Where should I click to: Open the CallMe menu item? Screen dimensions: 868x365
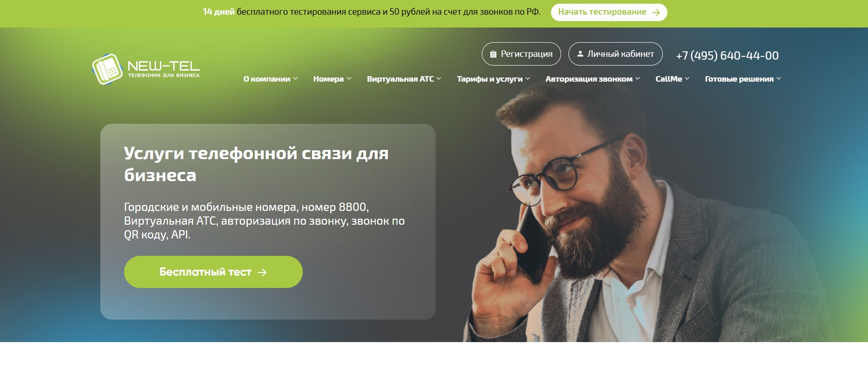[x=669, y=79]
